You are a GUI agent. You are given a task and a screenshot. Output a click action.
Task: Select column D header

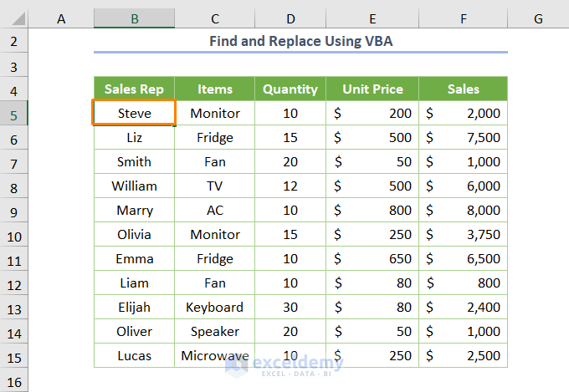(290, 18)
